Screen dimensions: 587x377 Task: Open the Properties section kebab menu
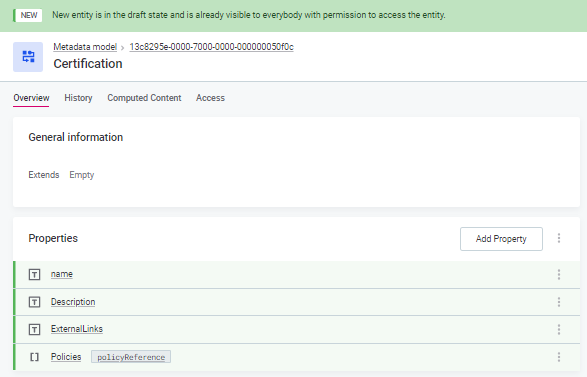tap(559, 238)
